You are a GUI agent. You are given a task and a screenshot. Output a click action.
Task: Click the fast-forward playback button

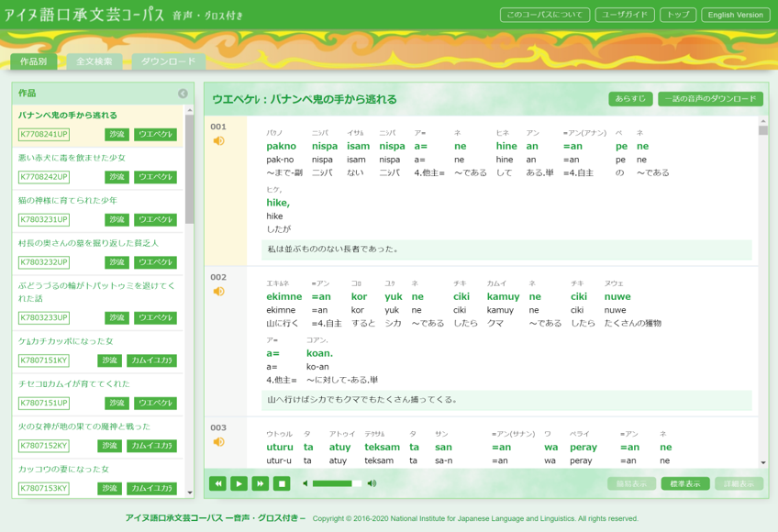[x=260, y=483]
